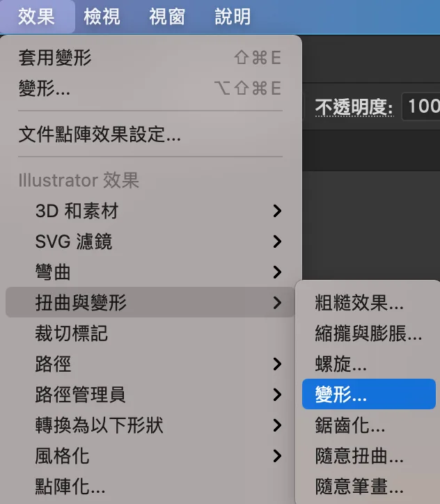The width and height of the screenshot is (440, 504).
Task: Expand the 路徑 submenu
Action: (150, 364)
